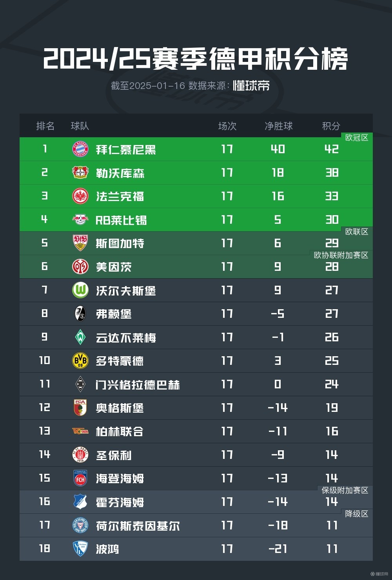This screenshot has width=392, height=580.
Task: Click the Borussia Dortmund BVB logo
Action: click(80, 361)
